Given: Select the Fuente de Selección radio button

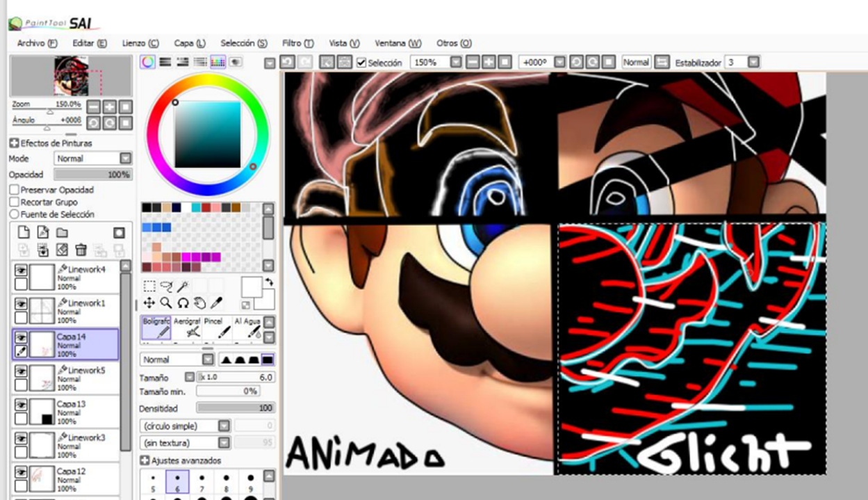Looking at the screenshot, I should [x=15, y=215].
